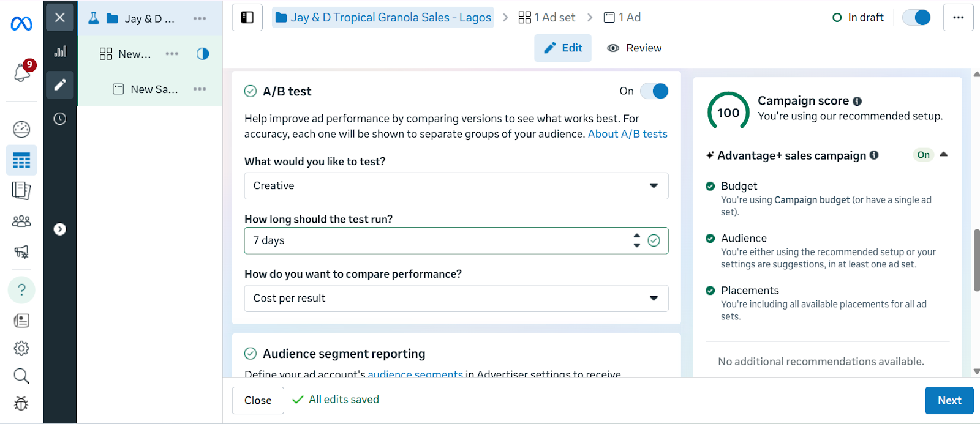Select Jay & D campaign tree item
The height and width of the screenshot is (424, 980).
150,18
